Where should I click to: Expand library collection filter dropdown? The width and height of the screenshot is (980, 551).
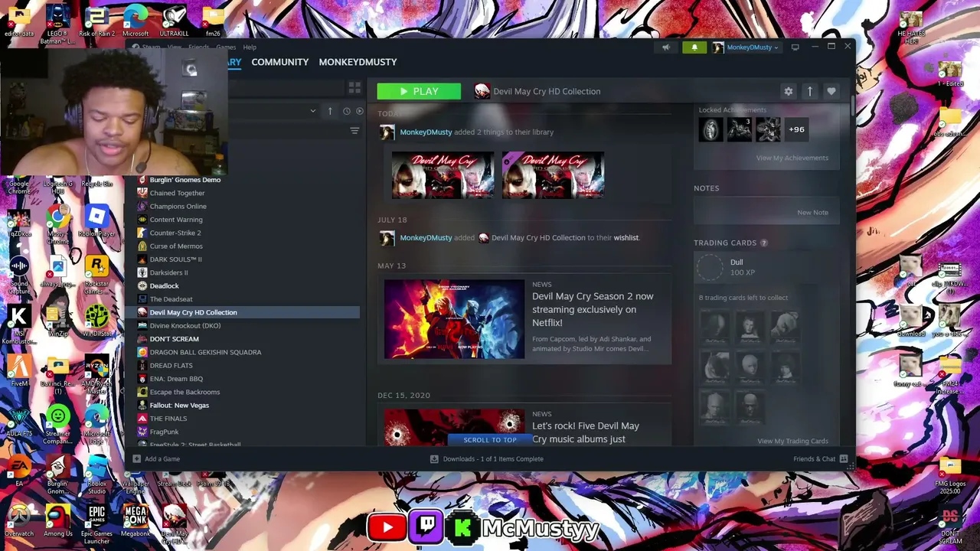(312, 112)
